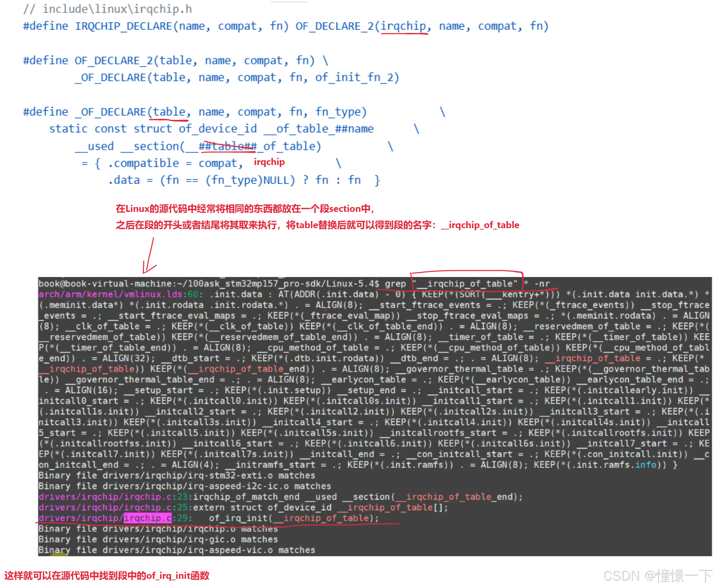Click the bottom red note about of_irq_init
Viewport: 714px width, 588px height.
[x=107, y=576]
